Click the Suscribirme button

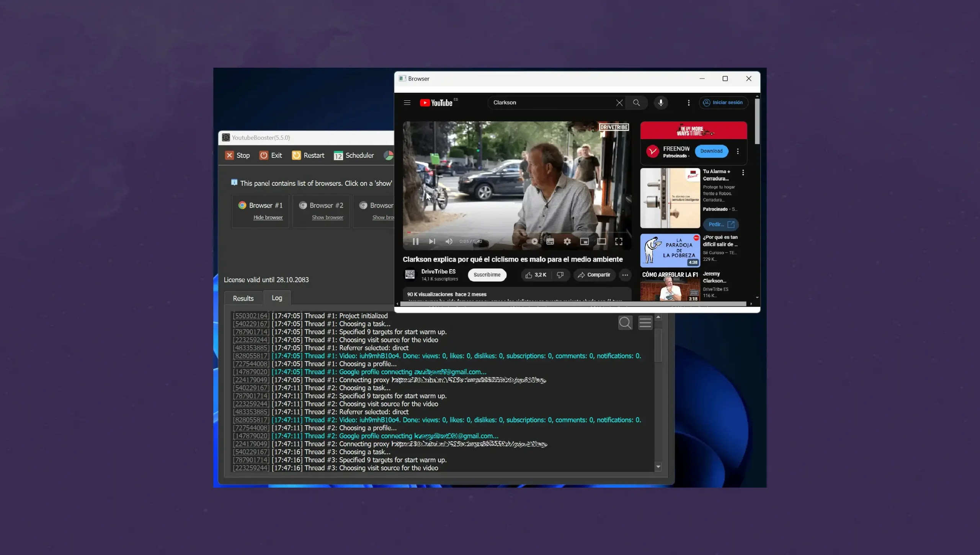pyautogui.click(x=487, y=275)
